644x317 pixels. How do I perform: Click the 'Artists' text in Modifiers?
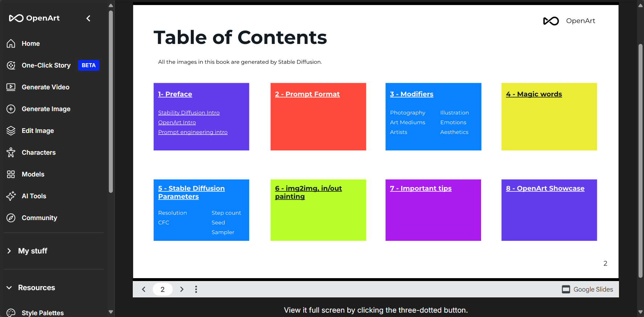point(398,132)
